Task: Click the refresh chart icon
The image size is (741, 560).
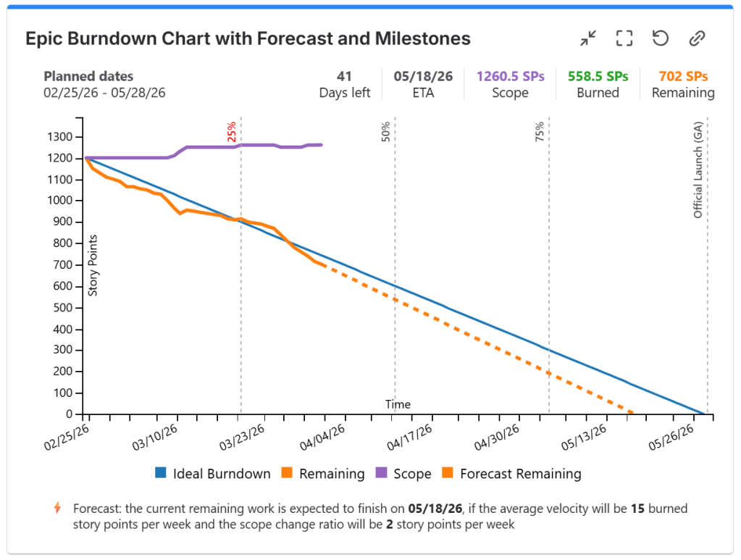Action: [x=660, y=38]
